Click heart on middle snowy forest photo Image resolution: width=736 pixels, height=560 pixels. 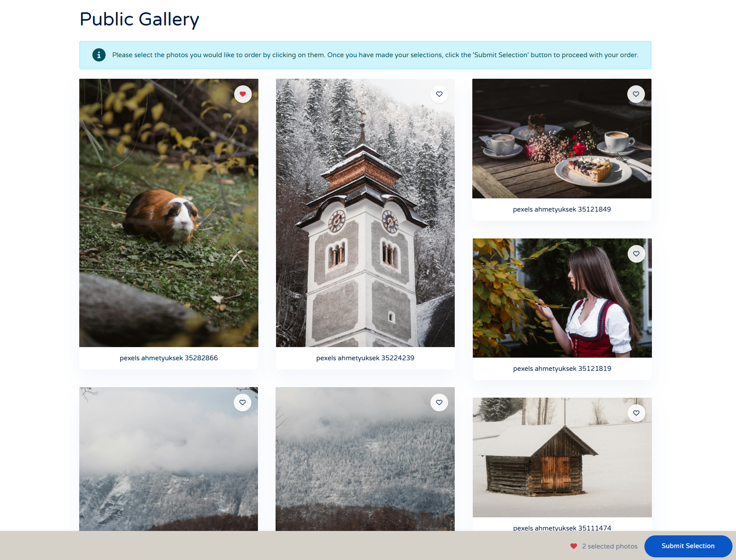point(439,403)
